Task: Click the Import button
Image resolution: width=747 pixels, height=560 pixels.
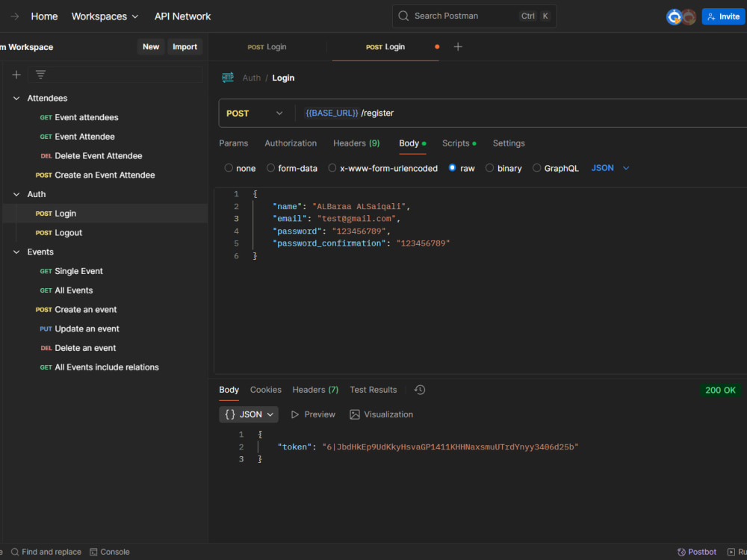Action: click(x=185, y=46)
